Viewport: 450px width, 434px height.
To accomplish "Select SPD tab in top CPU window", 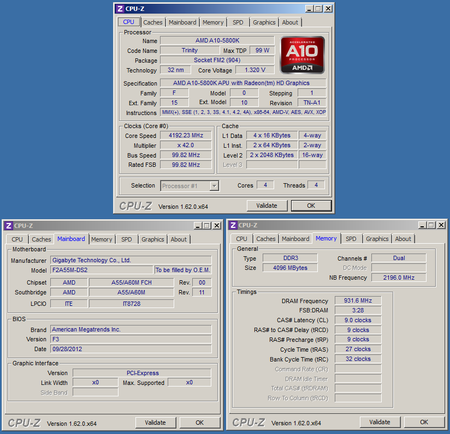I will [238, 22].
